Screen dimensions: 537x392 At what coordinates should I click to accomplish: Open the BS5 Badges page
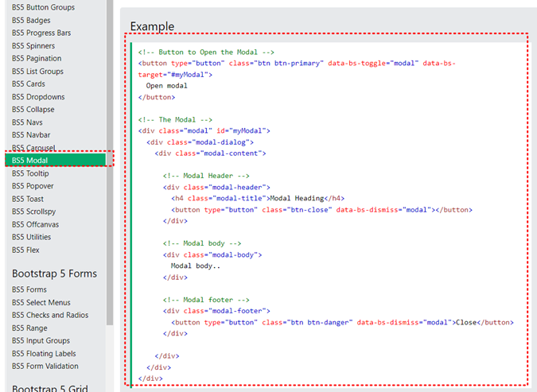31,20
